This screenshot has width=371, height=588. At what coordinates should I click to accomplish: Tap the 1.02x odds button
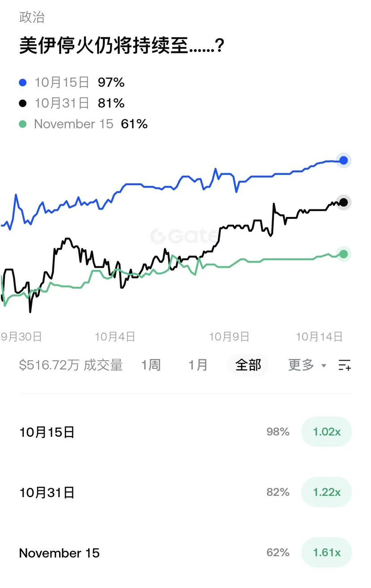[x=327, y=432]
